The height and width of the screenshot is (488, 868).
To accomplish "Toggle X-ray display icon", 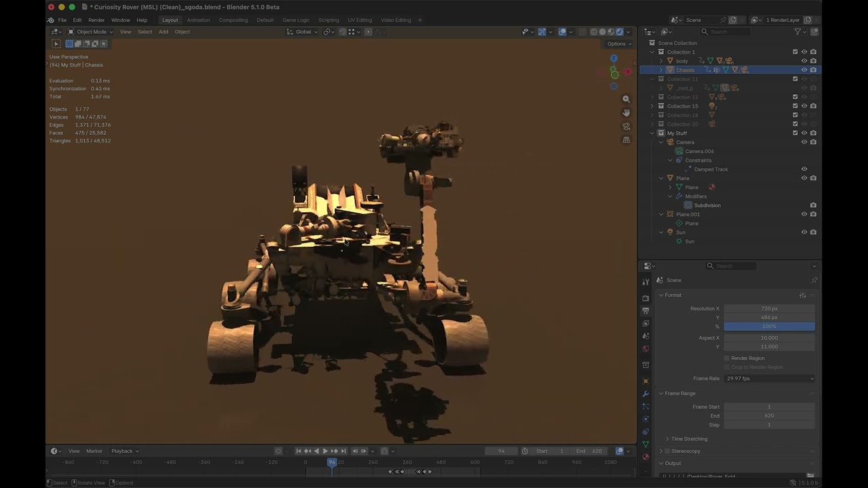I will (583, 32).
